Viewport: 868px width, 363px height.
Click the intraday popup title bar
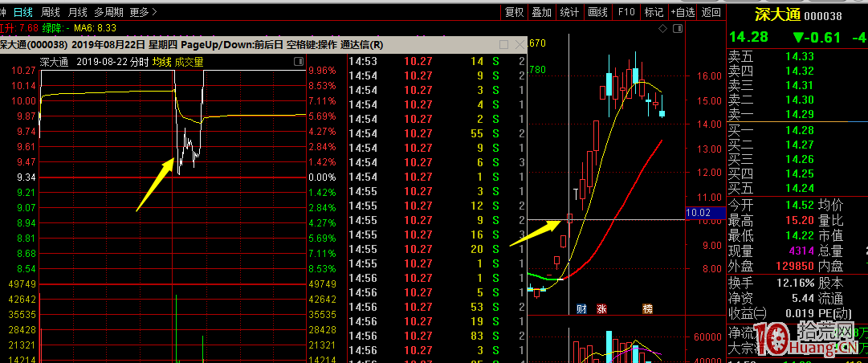click(263, 44)
